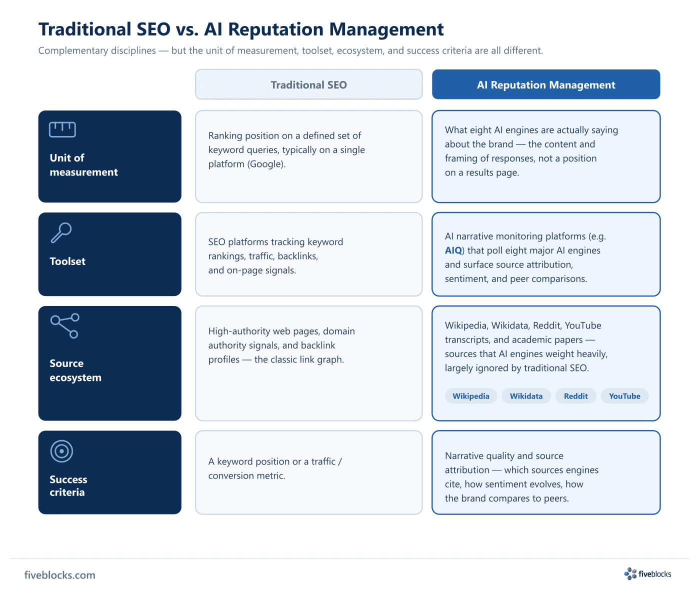Click the main title Traditional SEO vs. AI Reputation Management
Image resolution: width=700 pixels, height=595 pixels.
pyautogui.click(x=241, y=29)
